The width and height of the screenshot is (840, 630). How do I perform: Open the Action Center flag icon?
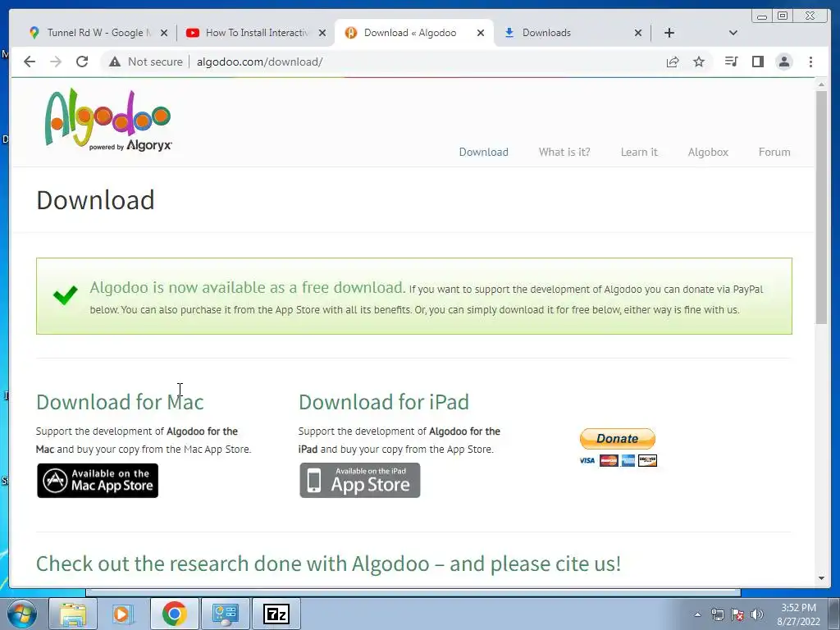tap(737, 615)
